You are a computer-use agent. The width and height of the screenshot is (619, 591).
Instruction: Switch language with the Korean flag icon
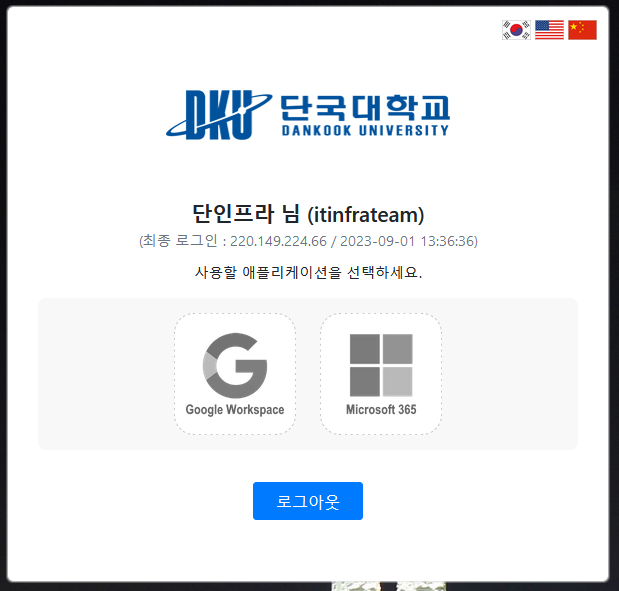pyautogui.click(x=516, y=30)
